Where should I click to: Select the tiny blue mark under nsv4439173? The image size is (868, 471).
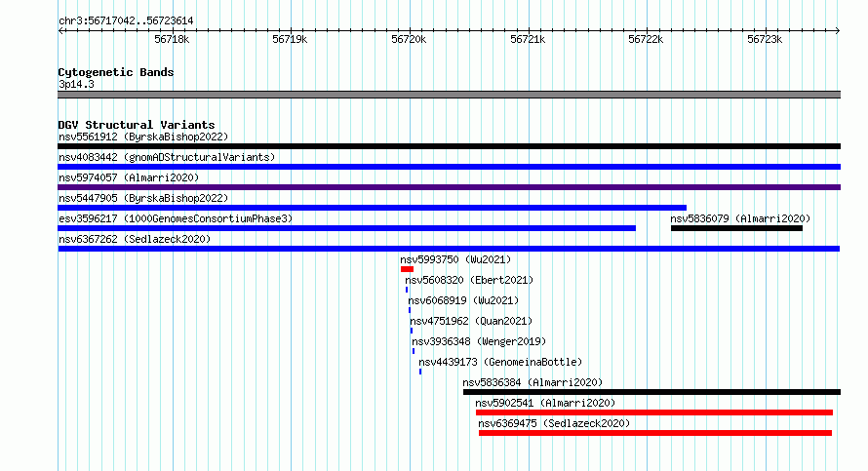click(420, 372)
